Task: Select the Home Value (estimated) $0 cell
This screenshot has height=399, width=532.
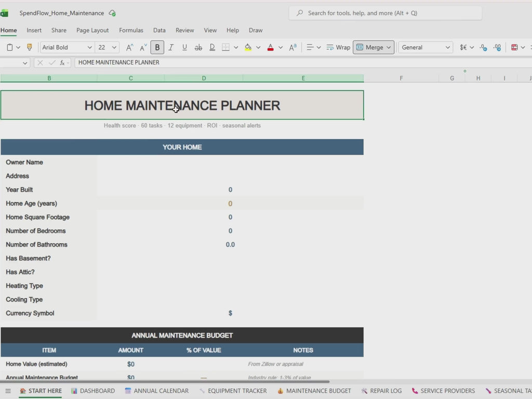Action: (x=130, y=364)
